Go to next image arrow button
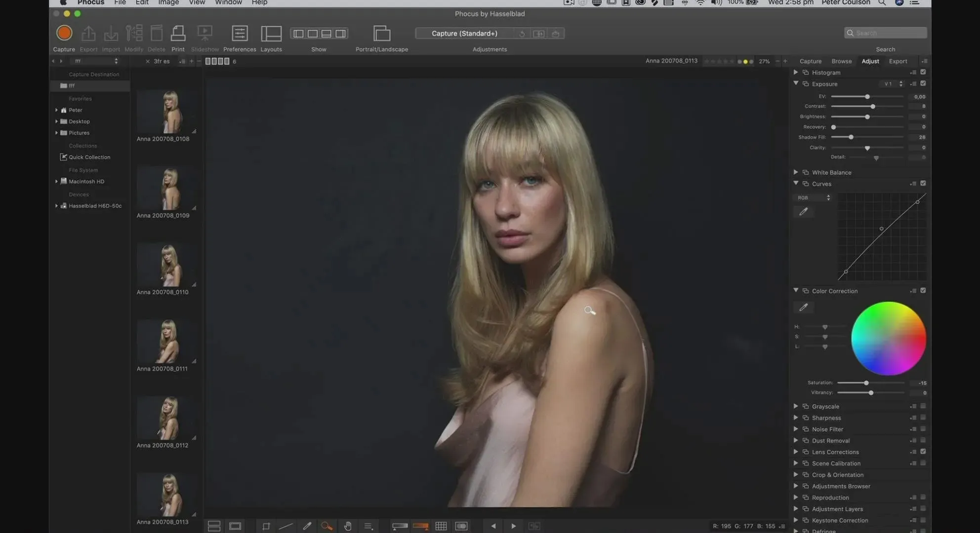This screenshot has width=980, height=533. [x=513, y=526]
